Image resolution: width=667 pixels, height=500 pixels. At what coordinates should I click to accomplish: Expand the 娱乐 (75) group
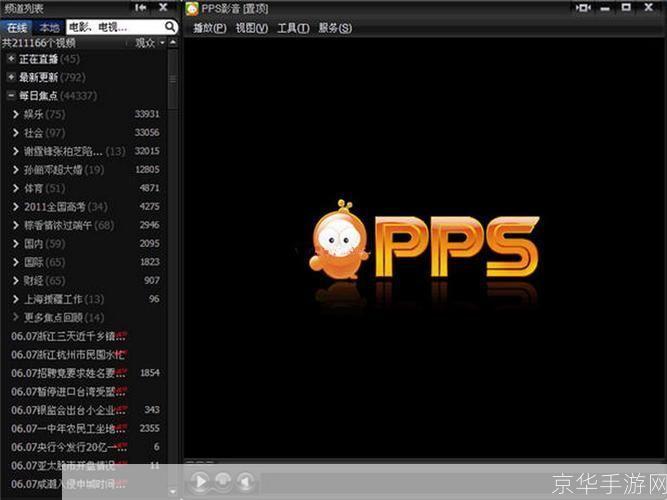point(16,114)
